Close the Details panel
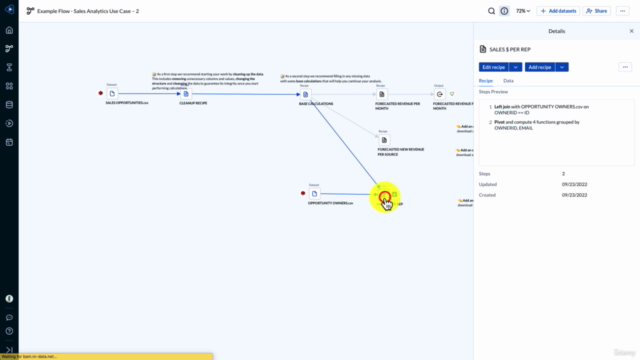This screenshot has height=360, width=640. 631,31
